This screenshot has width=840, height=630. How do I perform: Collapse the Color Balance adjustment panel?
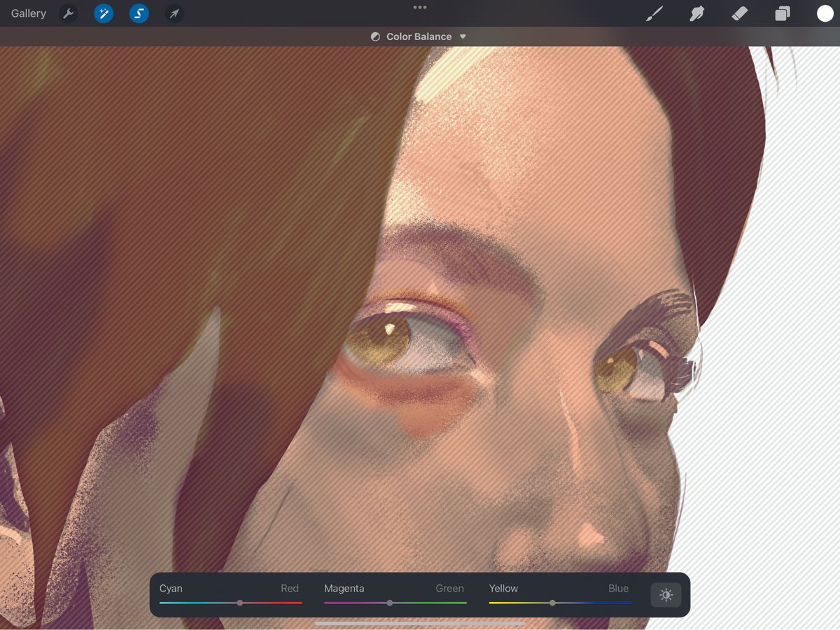pos(463,36)
